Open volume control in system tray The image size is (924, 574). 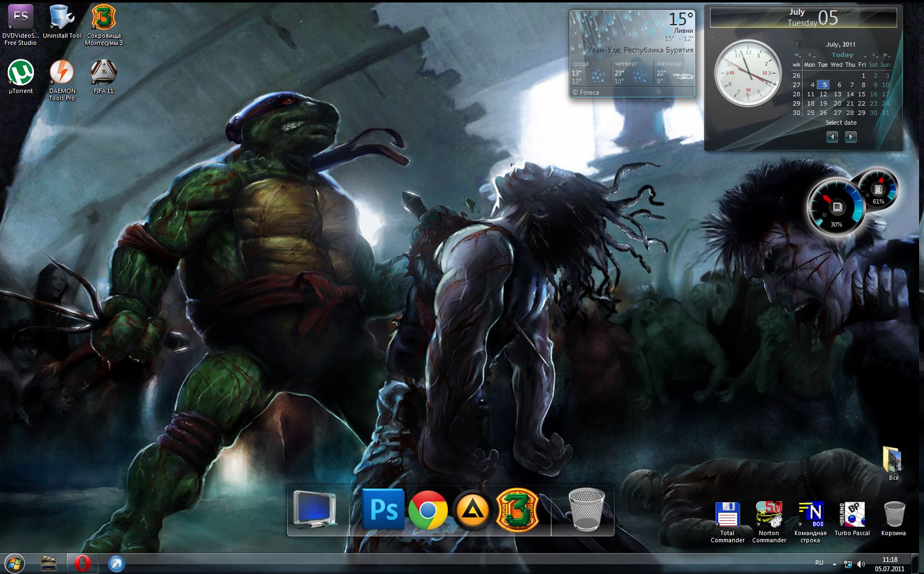[861, 564]
